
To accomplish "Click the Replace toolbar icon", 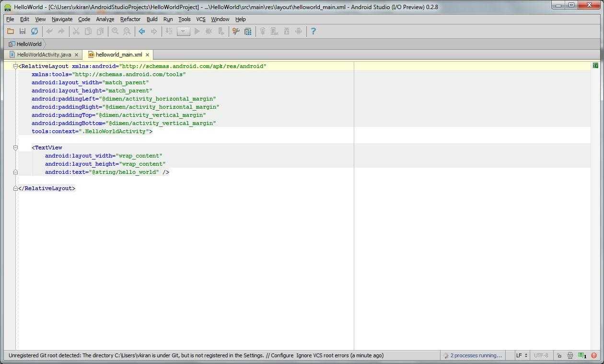I will [127, 31].
